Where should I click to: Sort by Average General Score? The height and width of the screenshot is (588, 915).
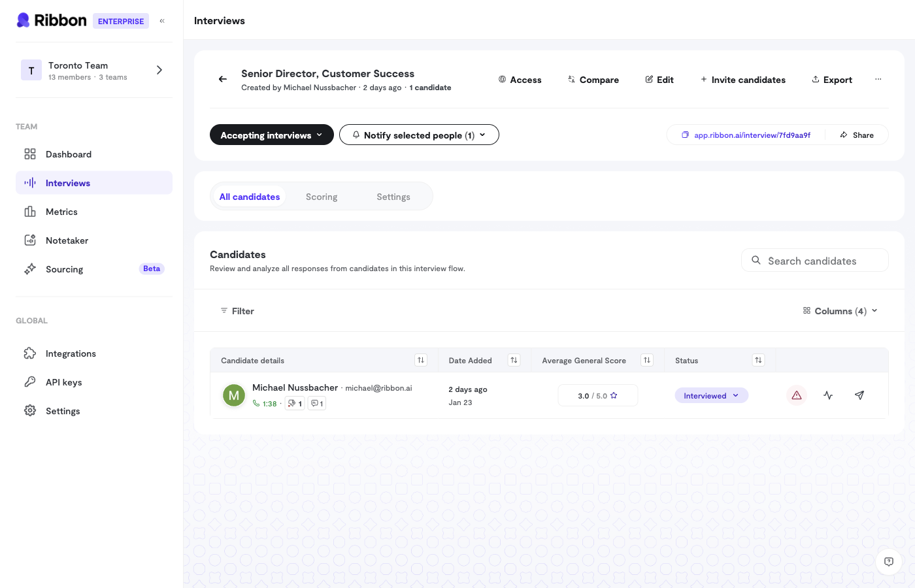(x=647, y=360)
